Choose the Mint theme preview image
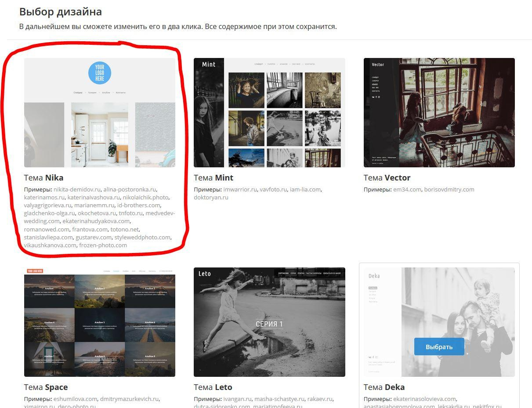This screenshot has width=532, height=408. point(269,112)
